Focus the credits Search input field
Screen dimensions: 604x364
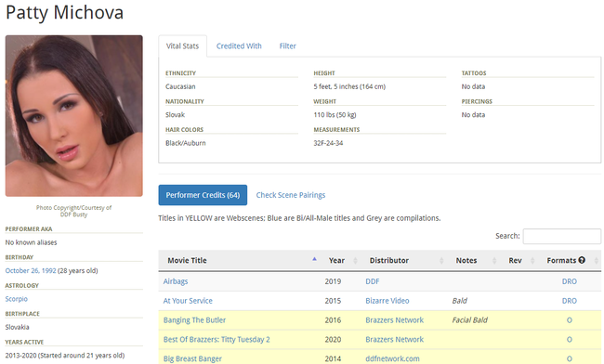pyautogui.click(x=561, y=236)
